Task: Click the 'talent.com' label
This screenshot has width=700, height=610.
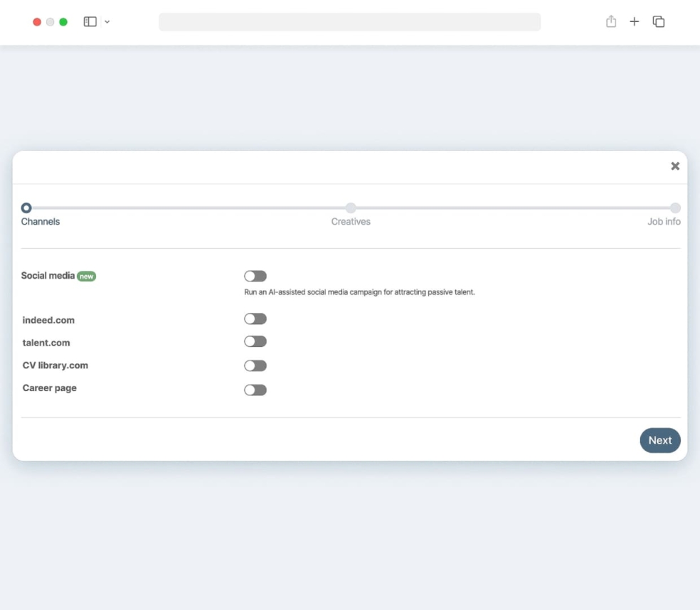Action: pos(46,343)
